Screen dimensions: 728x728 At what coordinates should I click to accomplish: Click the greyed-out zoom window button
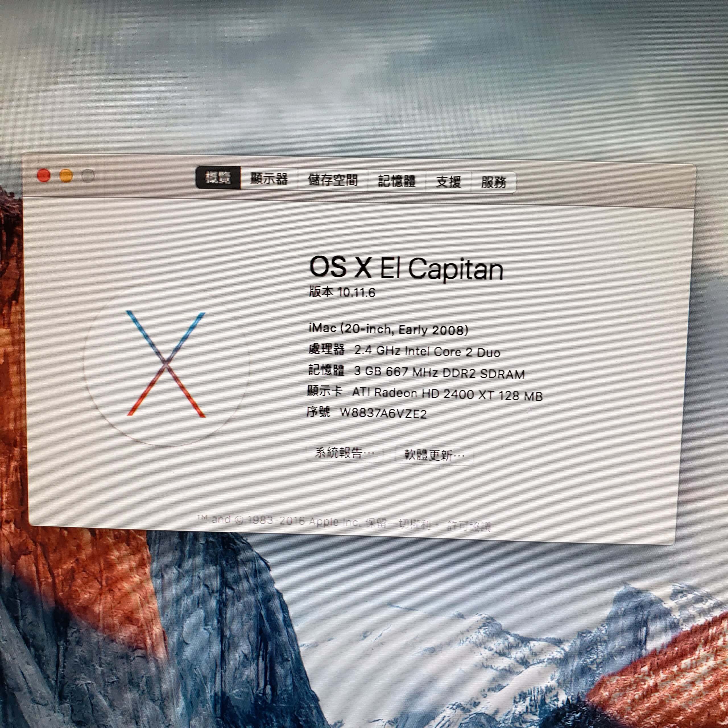[x=88, y=176]
